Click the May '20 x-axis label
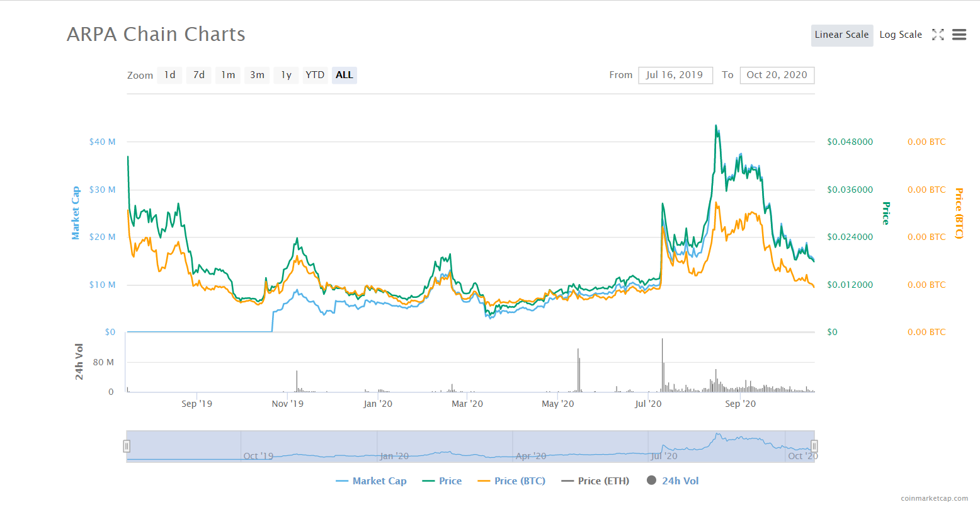980x507 pixels. coord(558,404)
